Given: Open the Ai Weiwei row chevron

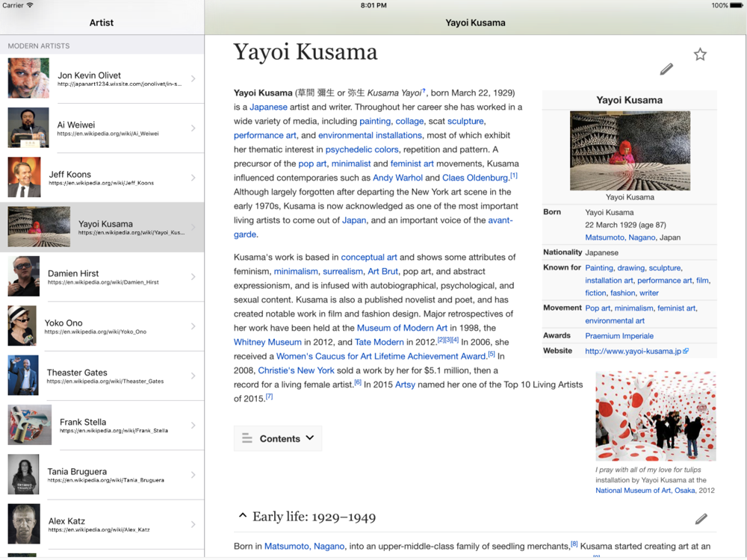Looking at the screenshot, I should pyautogui.click(x=193, y=128).
